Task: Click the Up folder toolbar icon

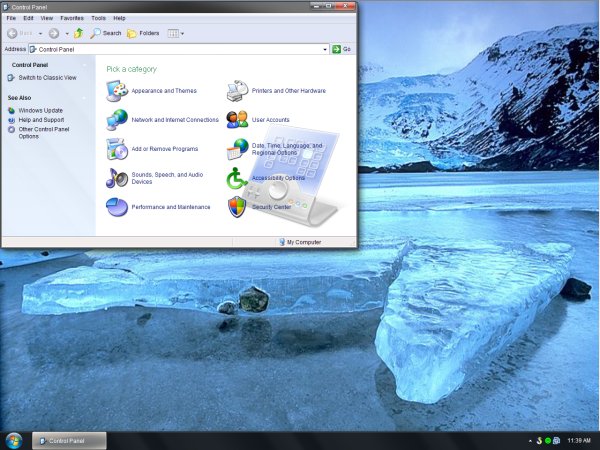Action: [78, 33]
